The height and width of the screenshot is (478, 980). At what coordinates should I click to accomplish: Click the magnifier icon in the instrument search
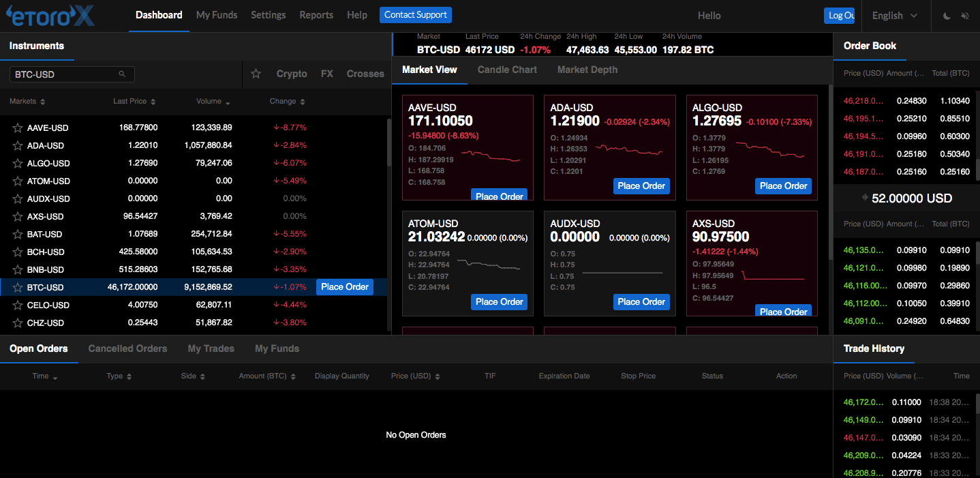pyautogui.click(x=122, y=74)
